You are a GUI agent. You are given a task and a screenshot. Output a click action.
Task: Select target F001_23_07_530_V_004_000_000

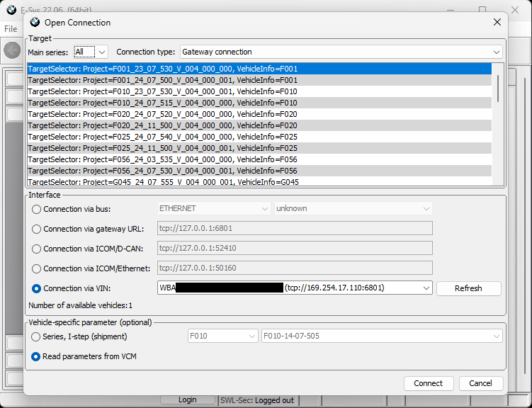click(x=259, y=69)
